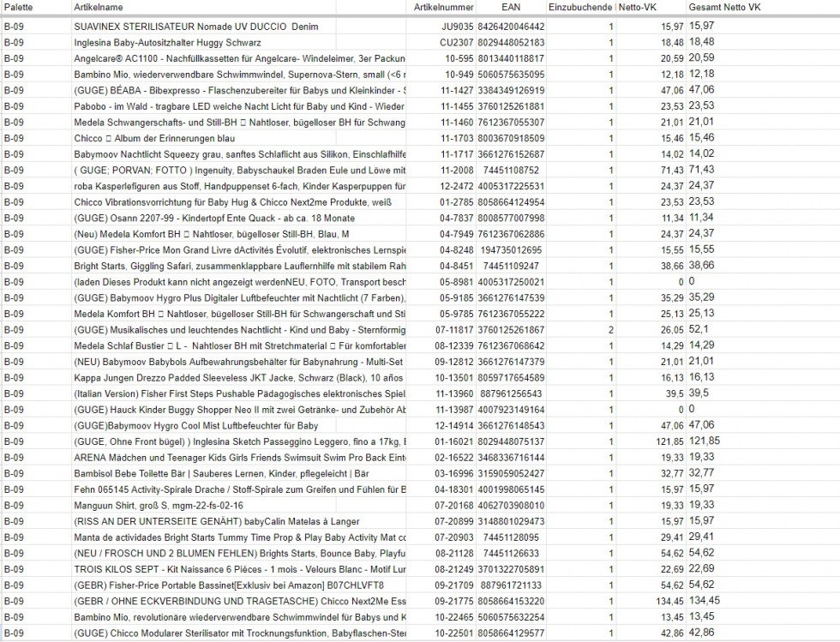This screenshot has height=642, width=840.
Task: Select the Chicco Modularer Sterilisator cell
Action: click(239, 633)
